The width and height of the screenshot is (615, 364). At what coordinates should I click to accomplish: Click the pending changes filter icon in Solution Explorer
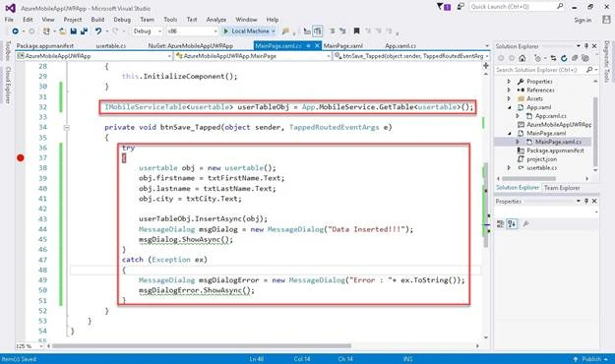coord(537,58)
